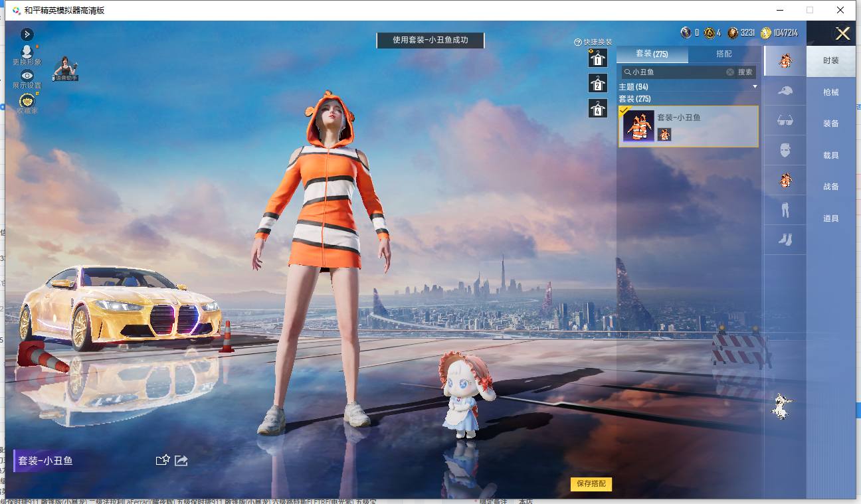Click the golden BMW vehicle

pyautogui.click(x=120, y=307)
